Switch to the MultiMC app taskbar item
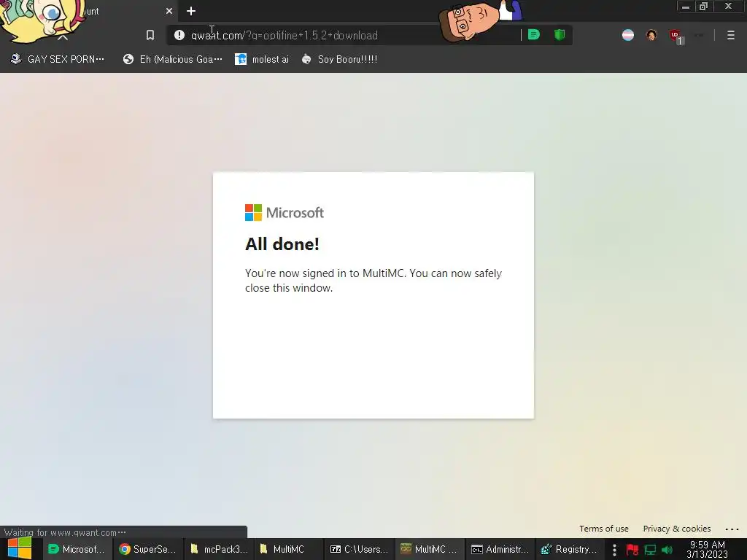Screen dimensions: 747x560 pyautogui.click(x=429, y=549)
